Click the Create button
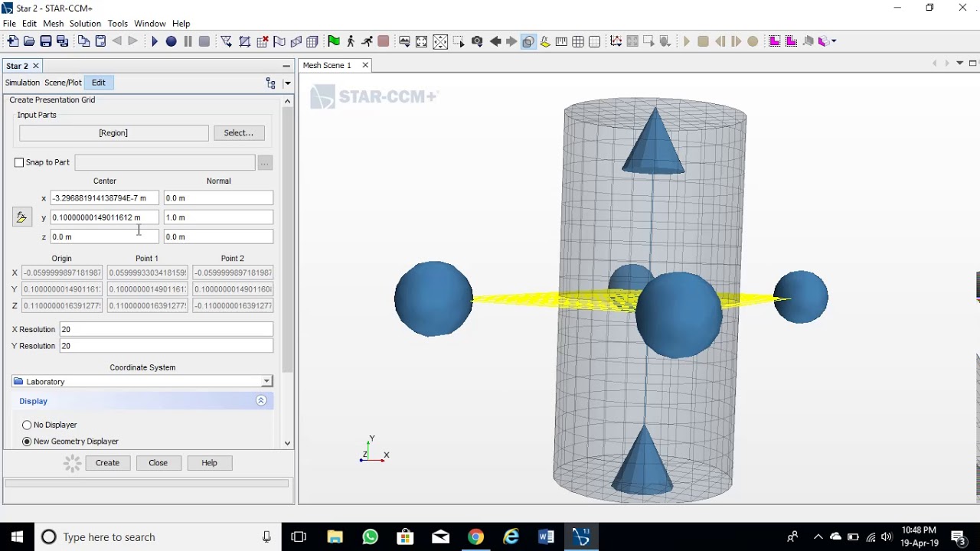Screen dimensions: 980x551 pyautogui.click(x=107, y=463)
